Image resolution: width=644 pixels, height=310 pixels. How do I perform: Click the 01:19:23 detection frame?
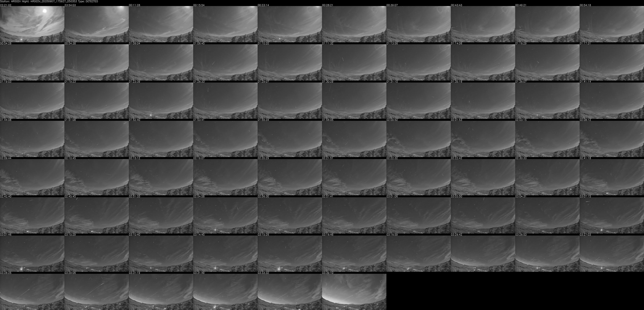(97, 100)
